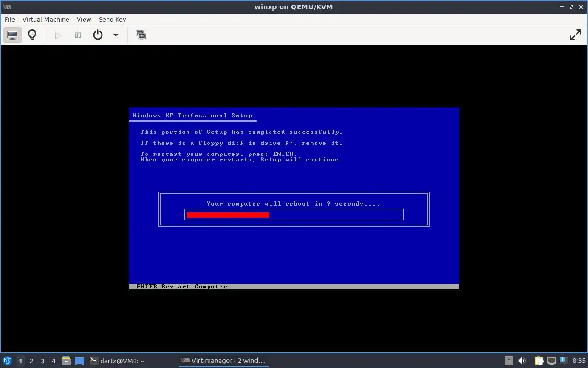Open the network status tray icon
588x368 pixels.
point(552,361)
